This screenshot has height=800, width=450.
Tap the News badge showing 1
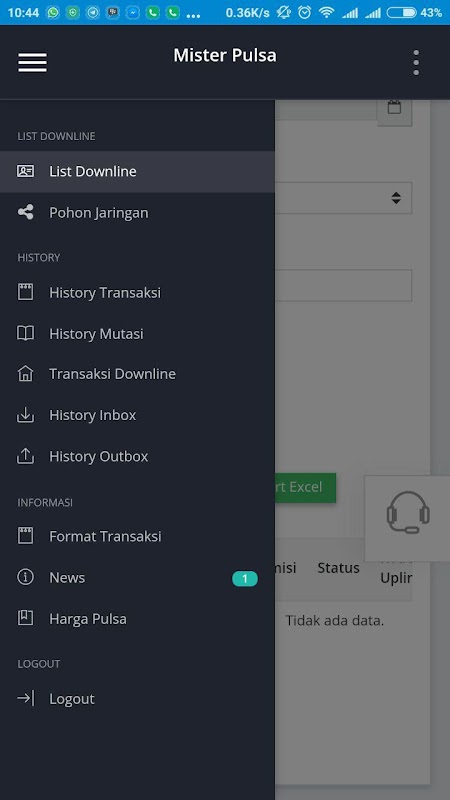(x=245, y=579)
